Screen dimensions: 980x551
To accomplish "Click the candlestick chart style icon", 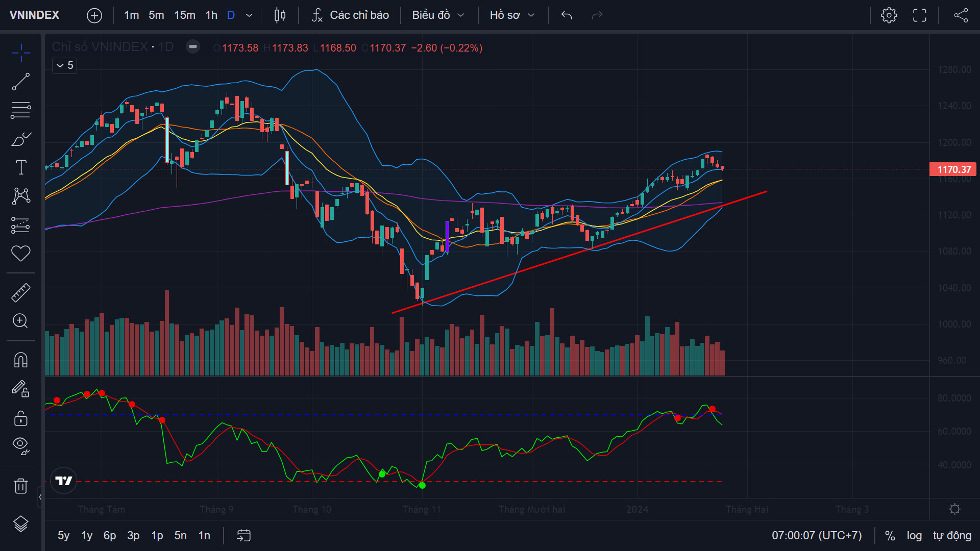I will point(280,15).
